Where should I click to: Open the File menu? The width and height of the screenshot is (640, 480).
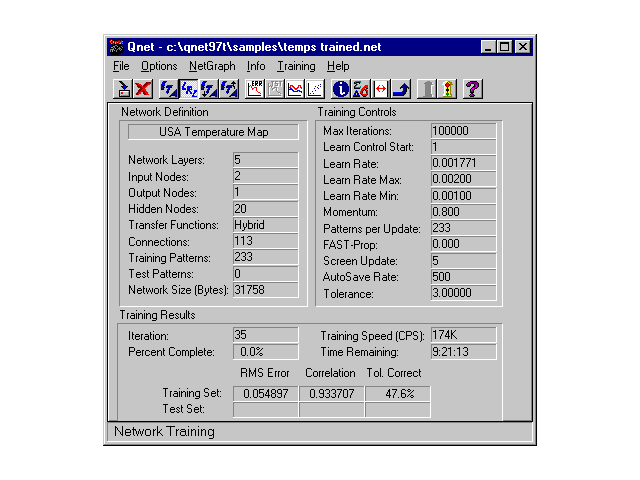[x=121, y=66]
